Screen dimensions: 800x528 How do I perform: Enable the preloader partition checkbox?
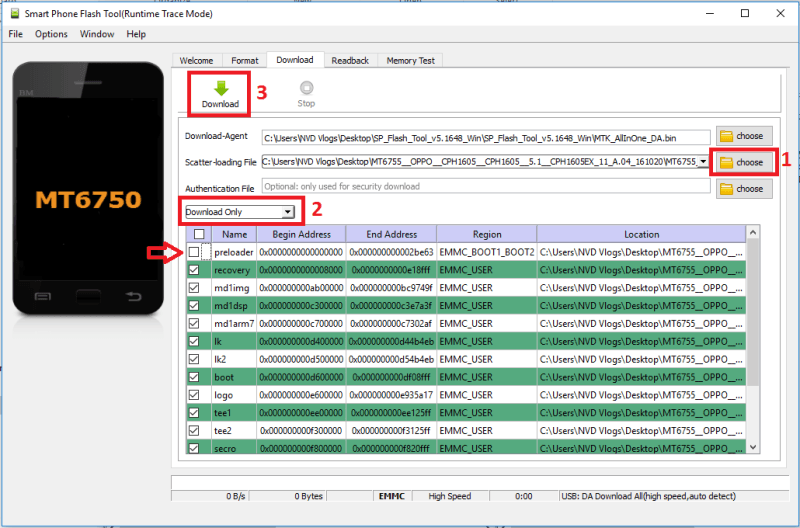pos(194,252)
